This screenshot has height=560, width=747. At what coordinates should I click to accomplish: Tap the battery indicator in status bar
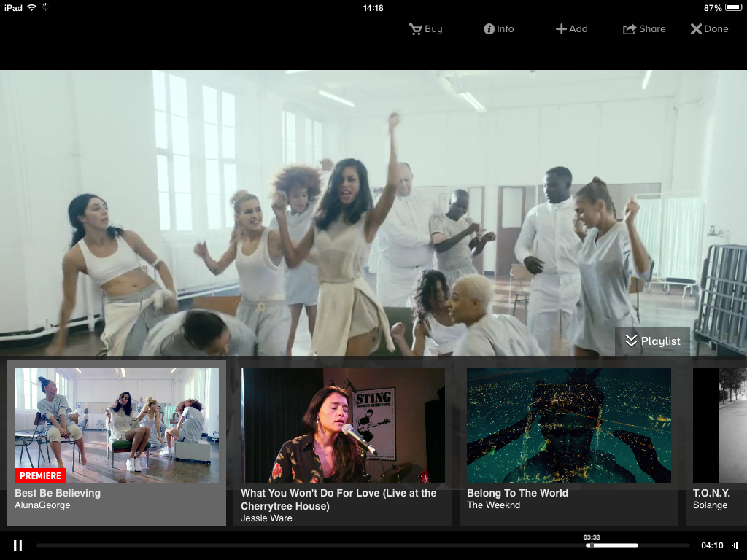tap(734, 7)
